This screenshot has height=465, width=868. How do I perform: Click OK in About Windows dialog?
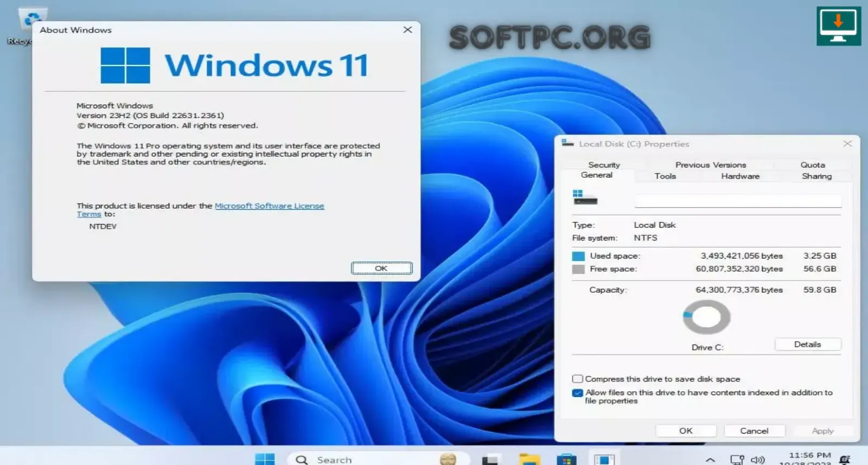(381, 268)
